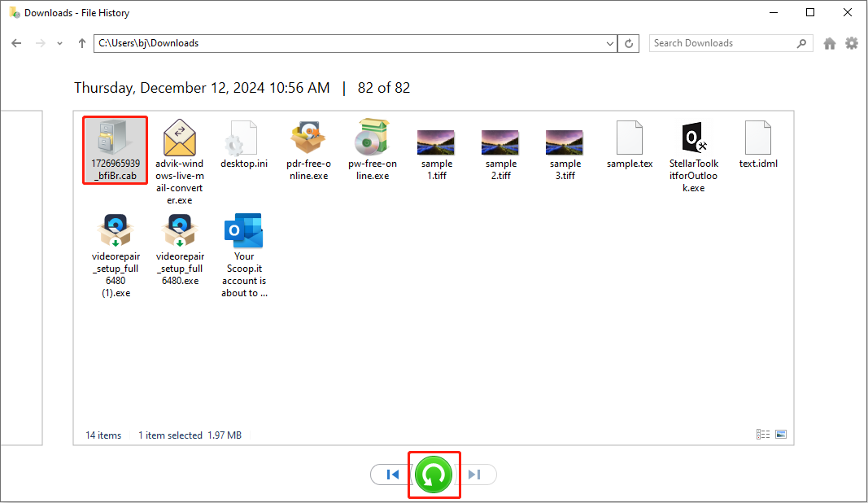Click the search magnifier icon
This screenshot has width=868, height=503.
coord(801,43)
